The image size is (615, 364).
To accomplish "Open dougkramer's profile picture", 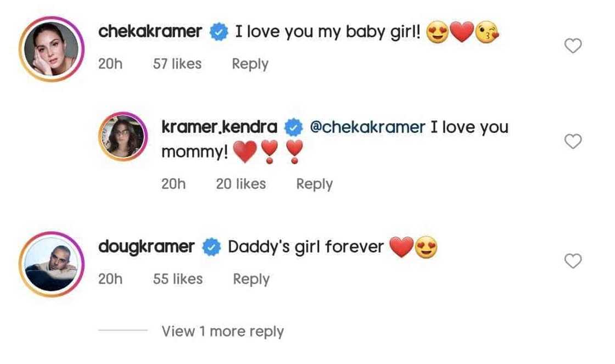I will 51,264.
